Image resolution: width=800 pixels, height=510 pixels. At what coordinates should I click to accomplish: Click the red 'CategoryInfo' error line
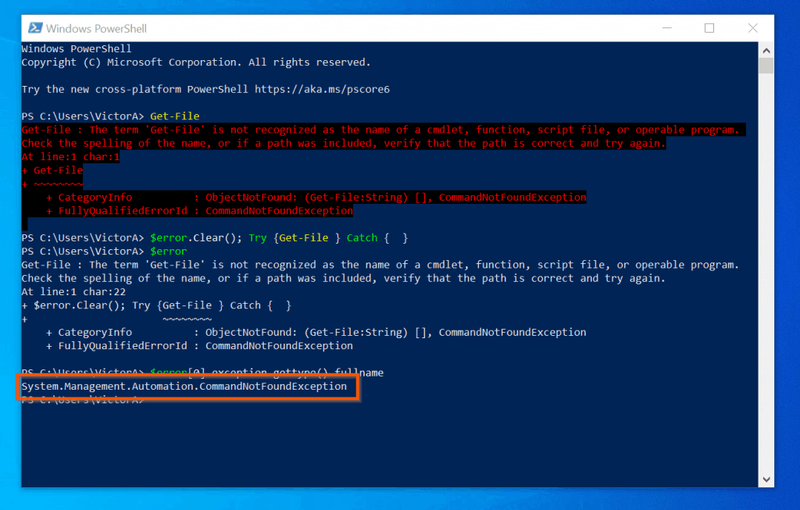(x=316, y=197)
